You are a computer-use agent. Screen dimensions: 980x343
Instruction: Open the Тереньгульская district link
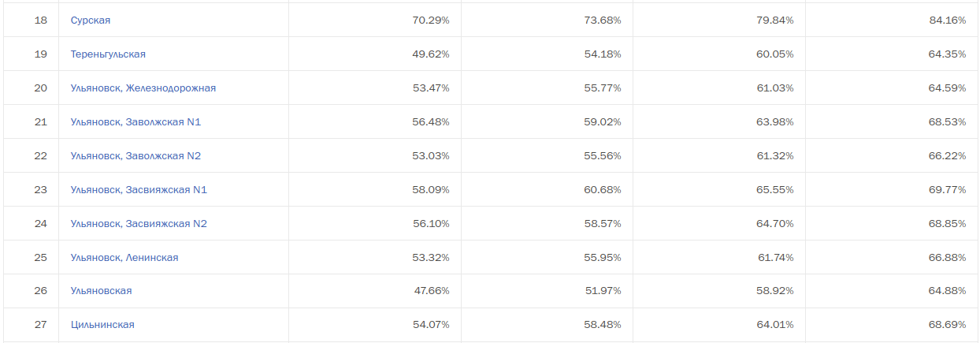(108, 54)
